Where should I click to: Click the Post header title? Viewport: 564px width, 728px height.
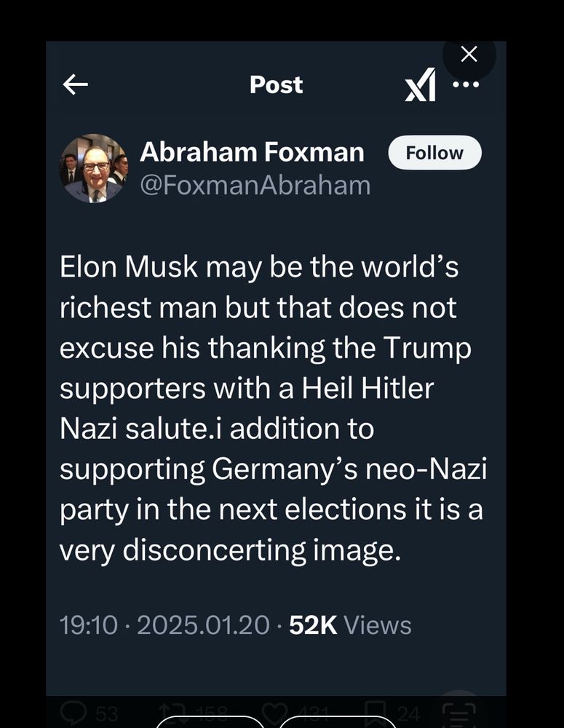coord(276,85)
